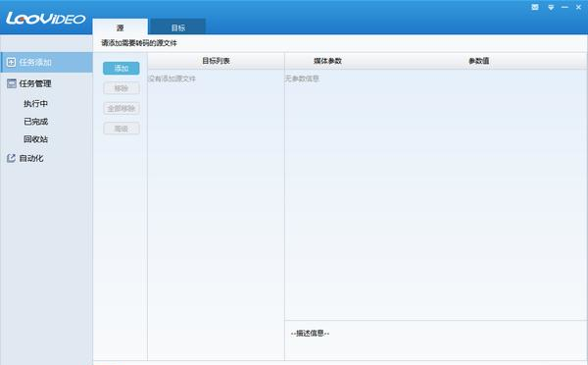The height and width of the screenshot is (365, 588).
Task: Switch to the 目标 tab
Action: (x=178, y=27)
